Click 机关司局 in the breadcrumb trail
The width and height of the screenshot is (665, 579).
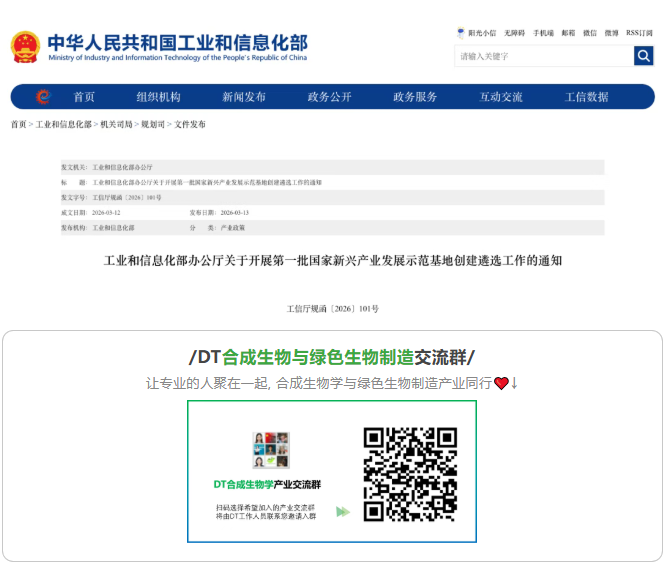click(116, 125)
